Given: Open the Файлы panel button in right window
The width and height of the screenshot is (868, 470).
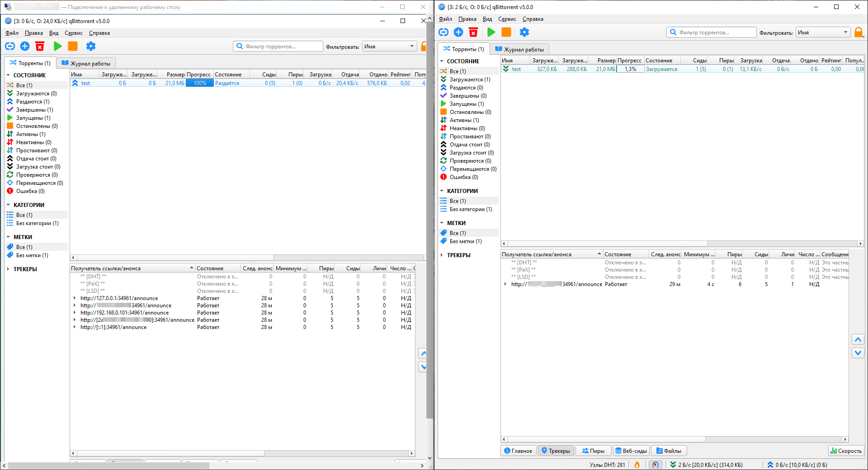Looking at the screenshot, I should pos(669,451).
